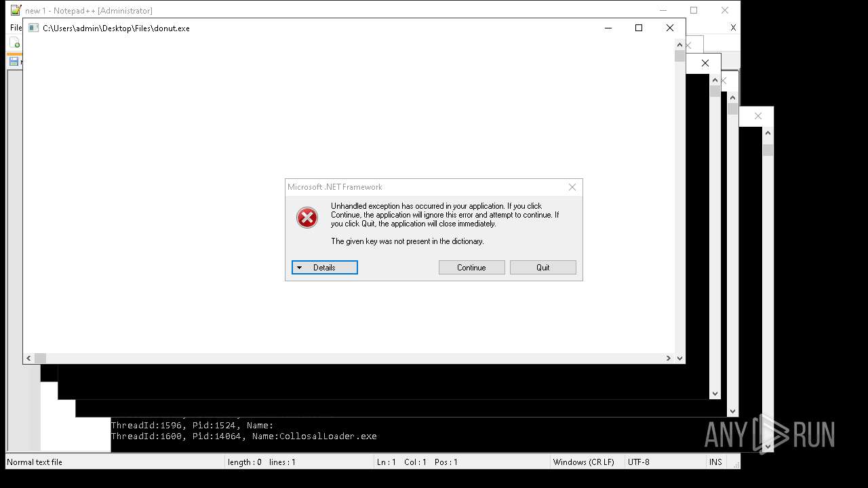Click down arrow of second console's scrollbar

click(715, 393)
